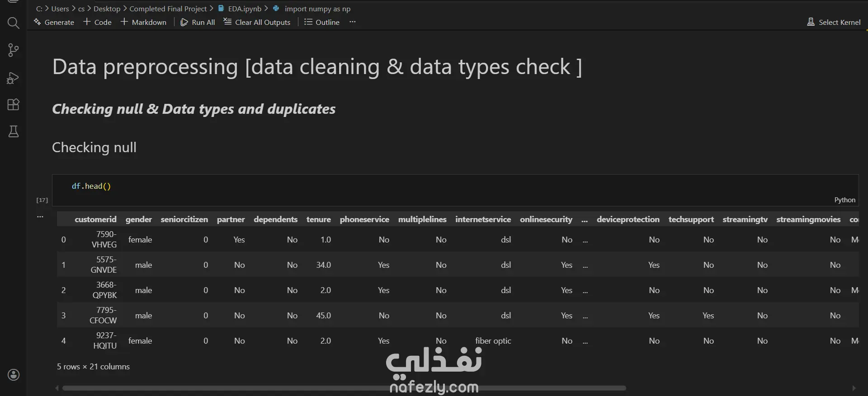Click Generate sparkle button in notebook toolbar
The image size is (868, 396).
click(x=54, y=22)
